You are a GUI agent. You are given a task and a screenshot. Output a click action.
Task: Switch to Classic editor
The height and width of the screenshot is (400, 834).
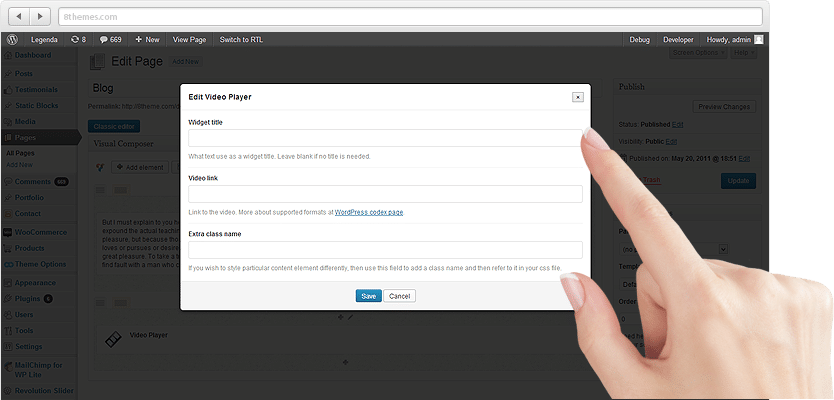coord(114,127)
